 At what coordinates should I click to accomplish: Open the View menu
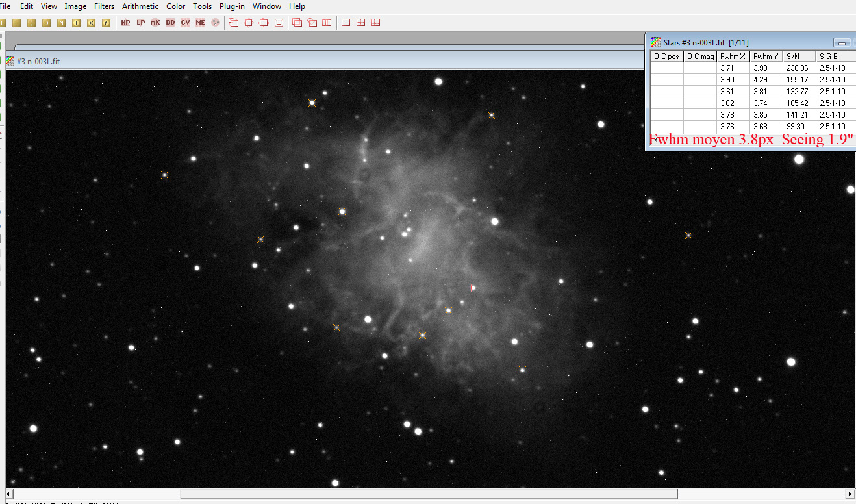point(49,6)
